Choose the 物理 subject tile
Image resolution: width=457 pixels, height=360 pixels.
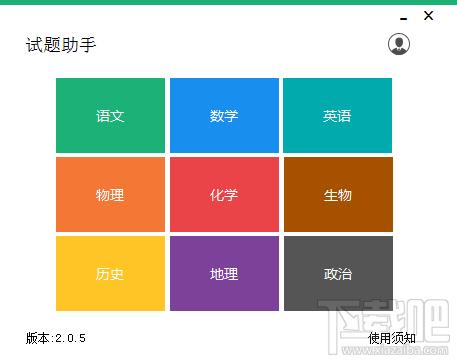tap(110, 194)
